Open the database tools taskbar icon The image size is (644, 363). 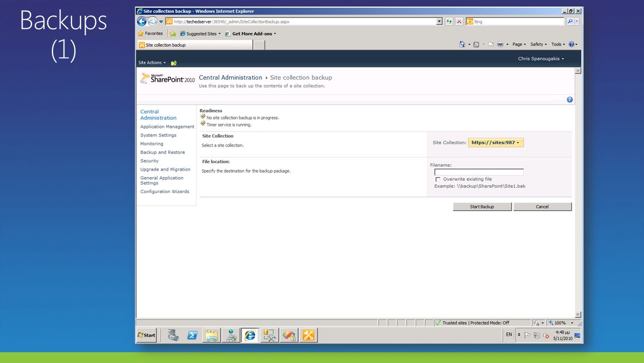tap(269, 335)
